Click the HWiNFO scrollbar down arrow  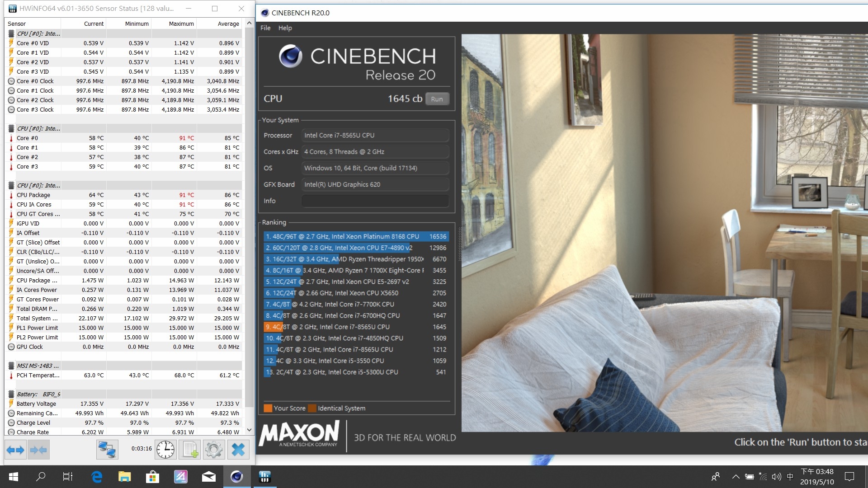pos(249,430)
